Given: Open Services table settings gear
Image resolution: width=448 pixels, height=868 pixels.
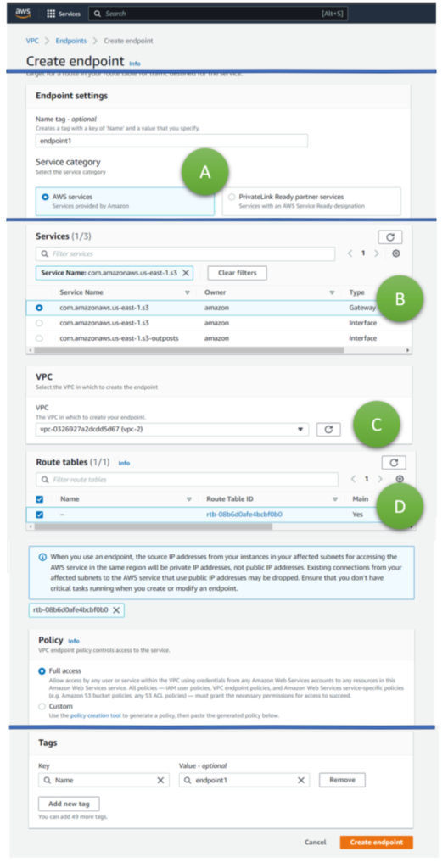Looking at the screenshot, I should 396,253.
